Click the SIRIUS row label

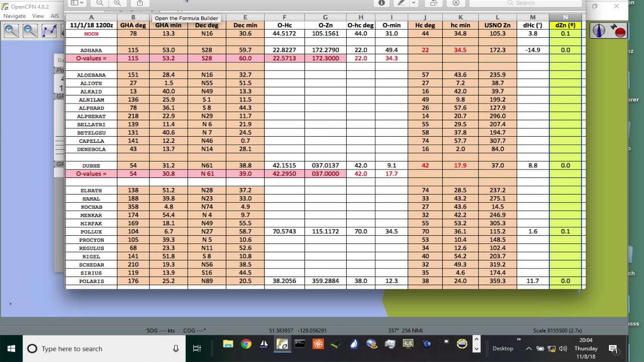(91, 273)
